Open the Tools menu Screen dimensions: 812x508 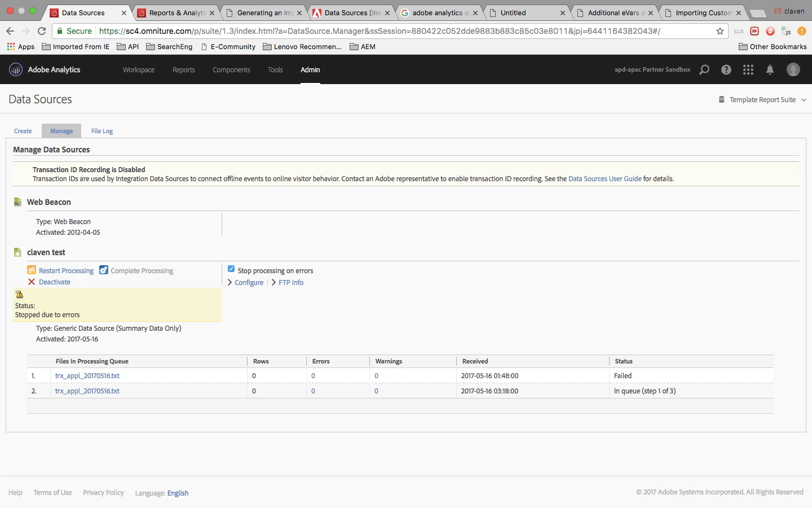coord(275,69)
